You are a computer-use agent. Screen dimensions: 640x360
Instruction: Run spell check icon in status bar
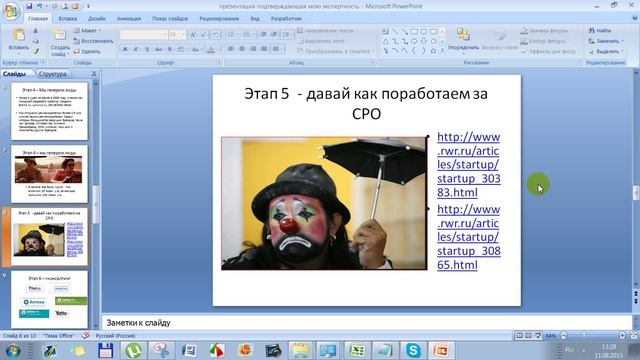pos(85,335)
